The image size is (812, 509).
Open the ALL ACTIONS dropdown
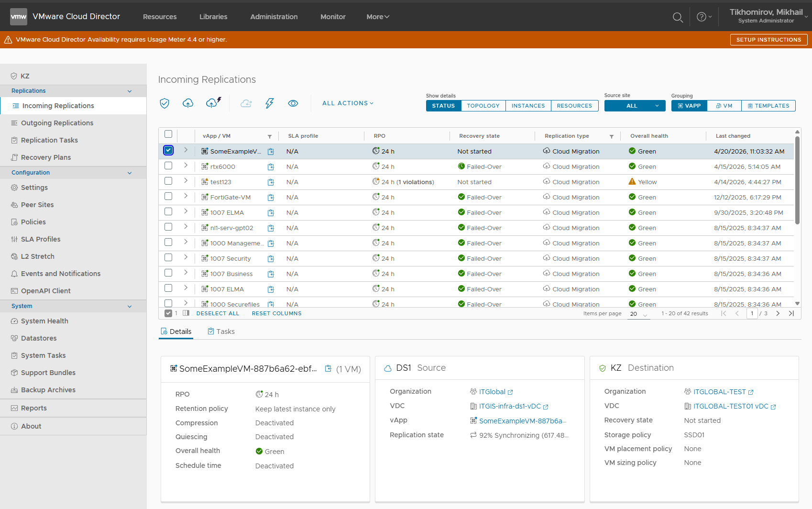pyautogui.click(x=348, y=103)
